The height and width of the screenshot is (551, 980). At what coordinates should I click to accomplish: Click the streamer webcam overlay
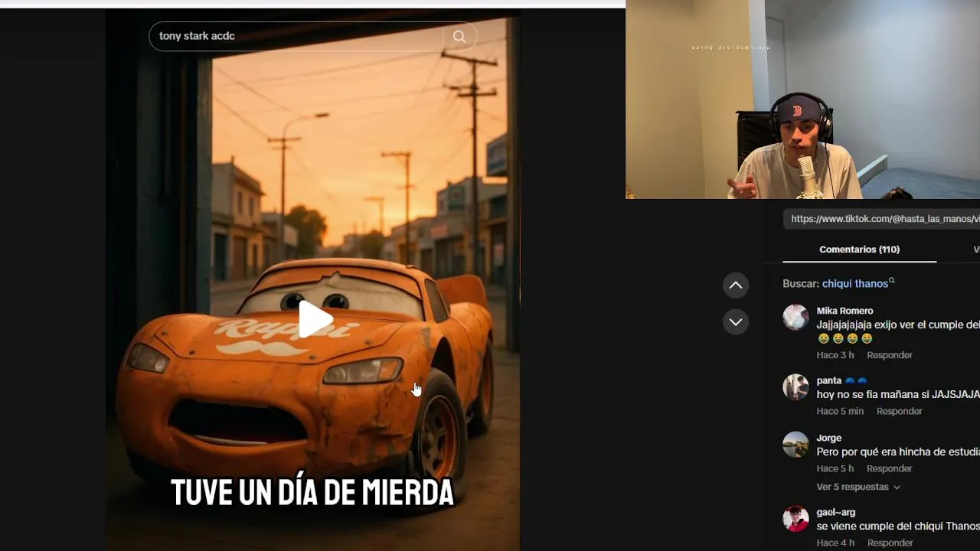click(802, 99)
